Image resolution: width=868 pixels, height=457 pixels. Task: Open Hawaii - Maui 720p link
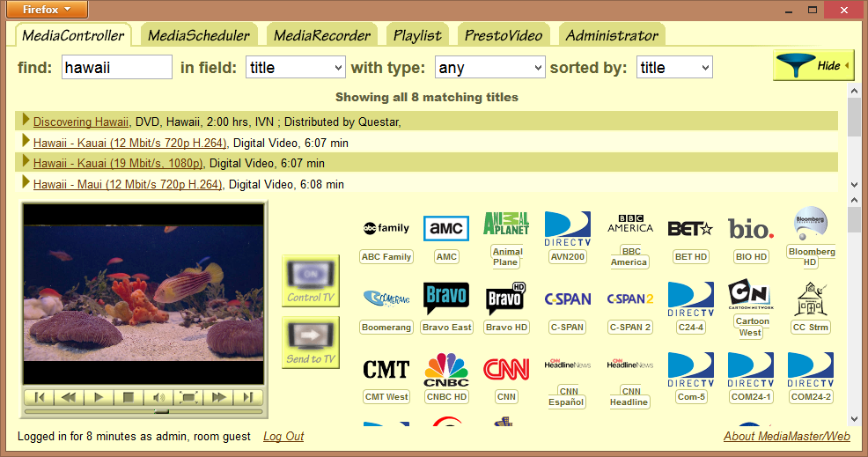click(128, 184)
